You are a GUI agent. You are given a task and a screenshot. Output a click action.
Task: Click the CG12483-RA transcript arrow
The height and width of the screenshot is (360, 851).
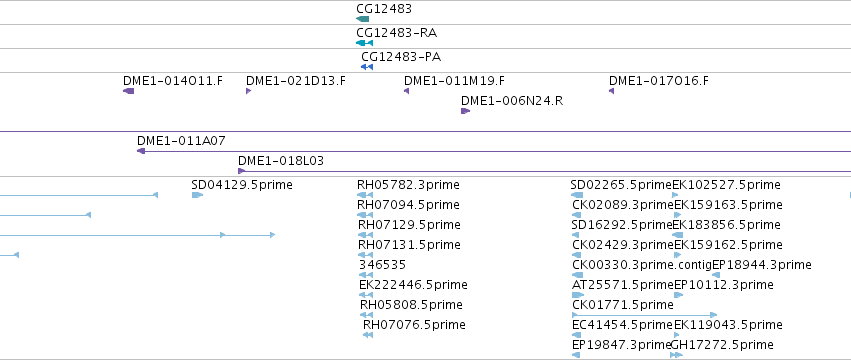tap(365, 43)
